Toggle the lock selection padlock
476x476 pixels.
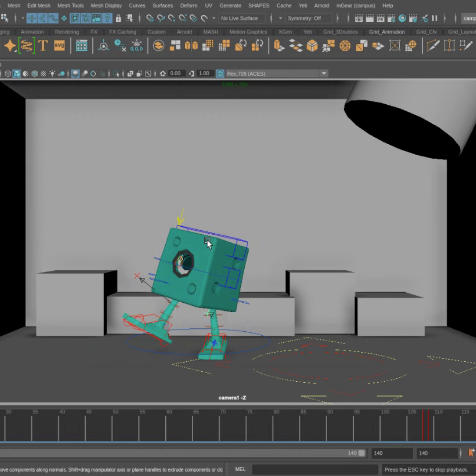point(118,18)
